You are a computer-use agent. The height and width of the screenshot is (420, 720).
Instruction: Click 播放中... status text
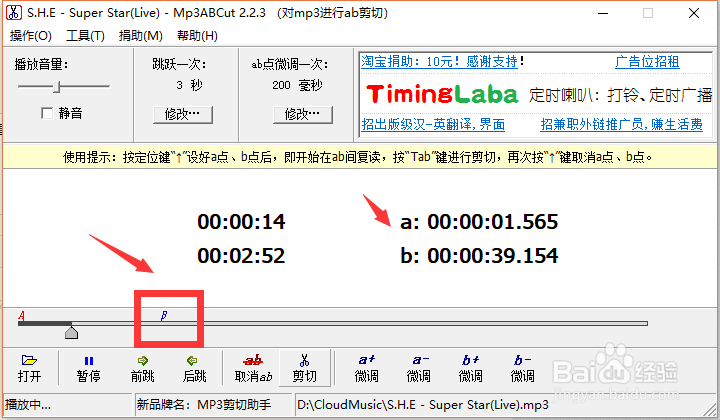coord(28,404)
